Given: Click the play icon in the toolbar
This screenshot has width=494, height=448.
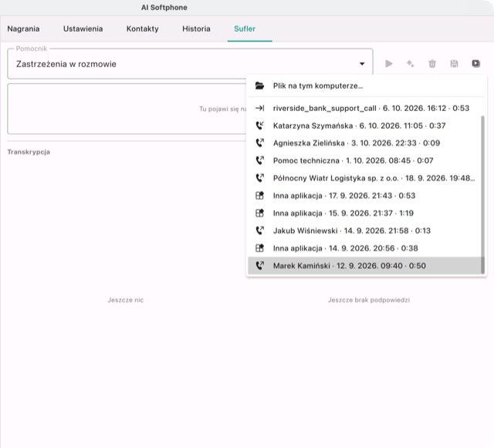Looking at the screenshot, I should [x=389, y=64].
